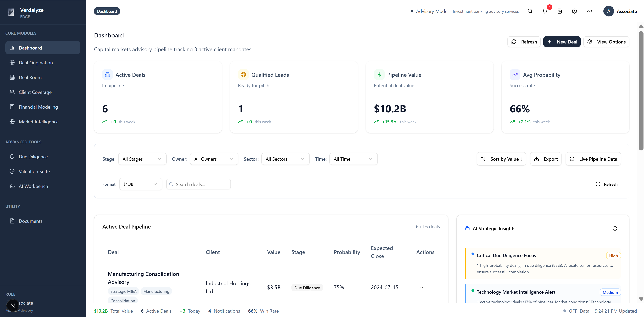644x317 pixels.
Task: Click the document icon in top bar
Action: tap(560, 11)
